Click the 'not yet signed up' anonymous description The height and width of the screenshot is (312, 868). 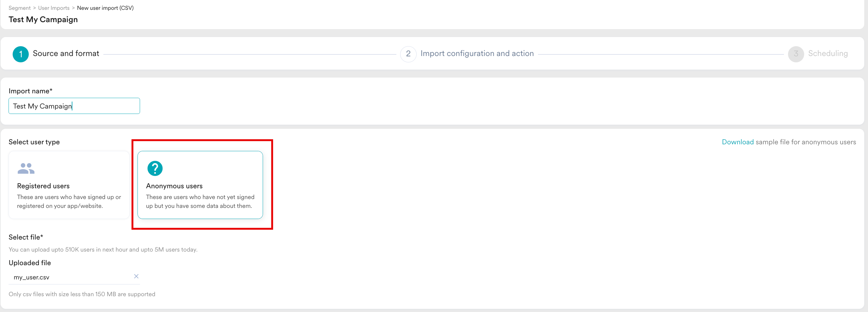click(200, 201)
